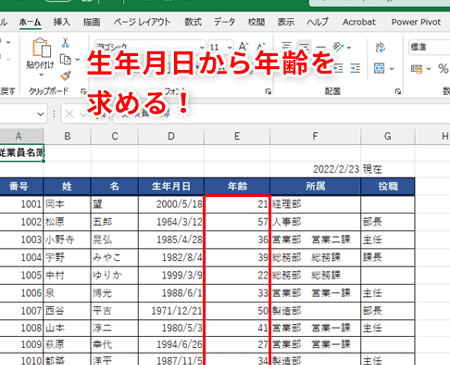The width and height of the screenshot is (450, 365).
Task: Click the 課長 position cell
Action: 388,257
